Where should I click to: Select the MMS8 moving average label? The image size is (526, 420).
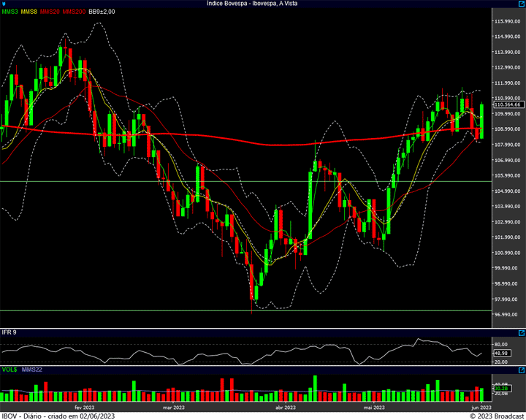(x=29, y=12)
